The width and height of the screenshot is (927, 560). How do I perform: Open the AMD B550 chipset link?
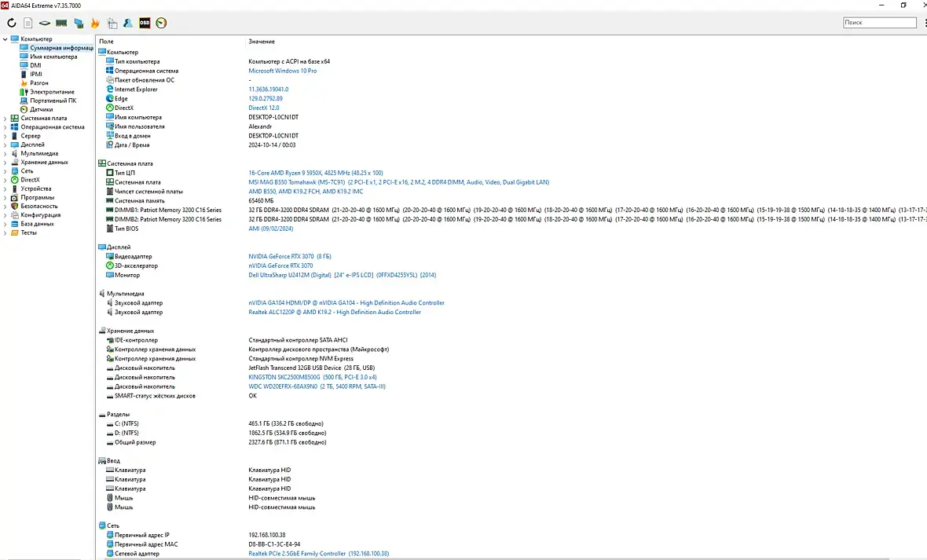(306, 192)
